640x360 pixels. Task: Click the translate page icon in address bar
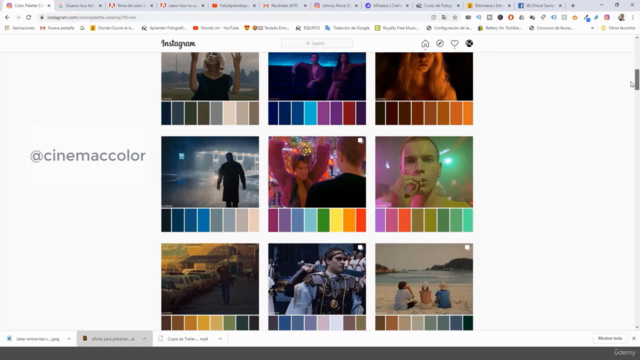pyautogui.click(x=444, y=18)
